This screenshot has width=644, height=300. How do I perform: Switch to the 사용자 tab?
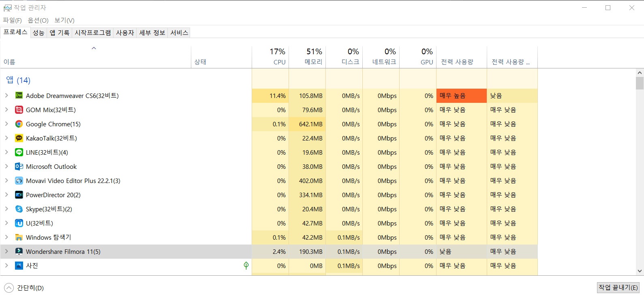coord(125,33)
